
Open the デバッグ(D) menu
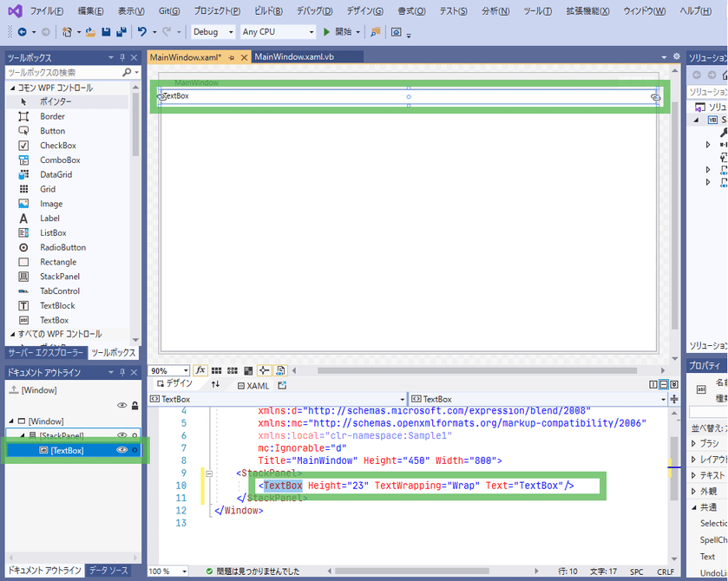314,11
